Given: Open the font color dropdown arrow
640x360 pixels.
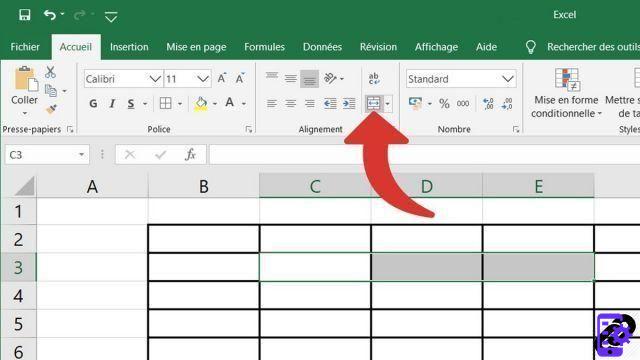Looking at the screenshot, I should [x=244, y=104].
